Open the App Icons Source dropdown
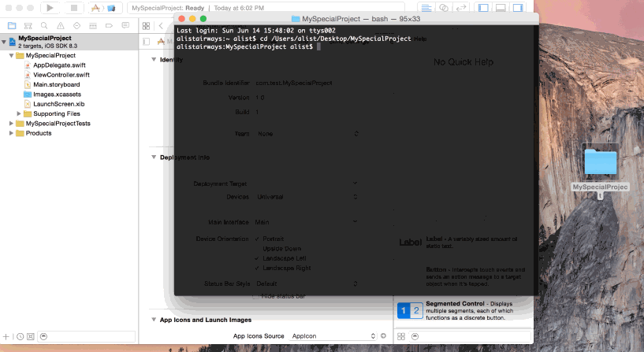The image size is (644, 352). point(333,336)
